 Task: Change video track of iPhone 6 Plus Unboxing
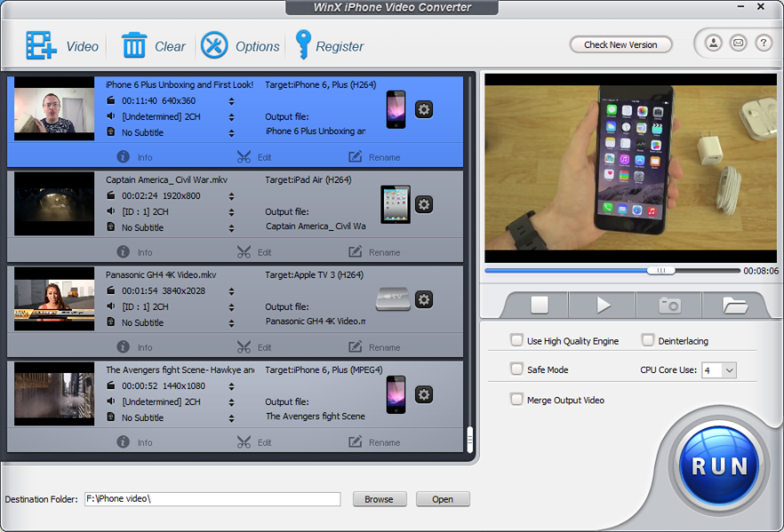231,101
